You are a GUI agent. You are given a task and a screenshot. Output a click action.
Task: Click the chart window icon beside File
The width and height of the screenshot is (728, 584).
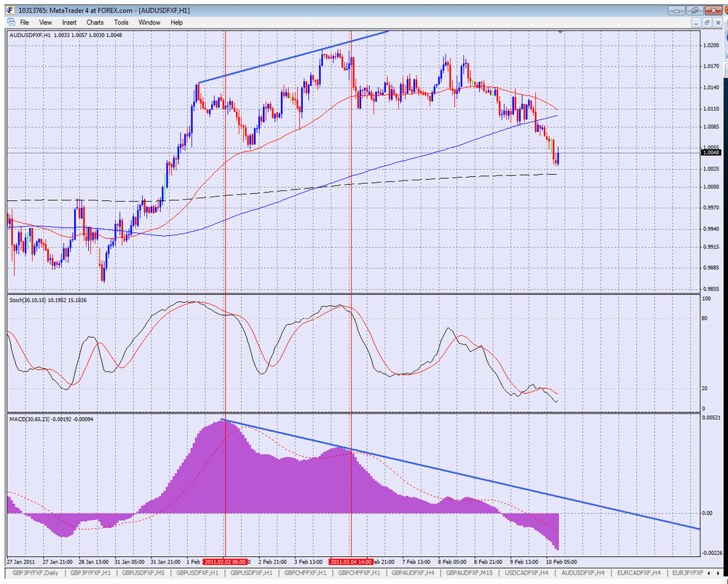11,23
